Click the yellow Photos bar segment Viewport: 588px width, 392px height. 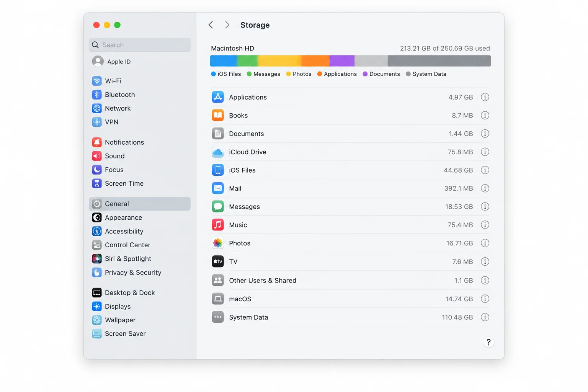(280, 61)
